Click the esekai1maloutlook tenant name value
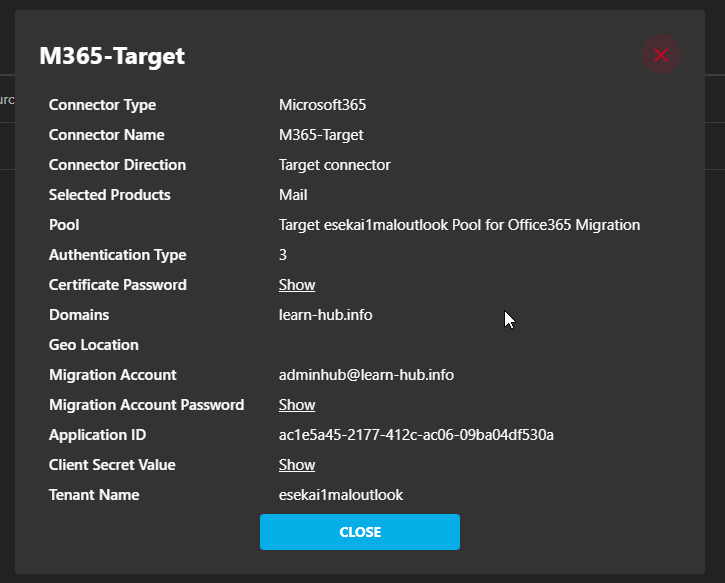 [341, 495]
